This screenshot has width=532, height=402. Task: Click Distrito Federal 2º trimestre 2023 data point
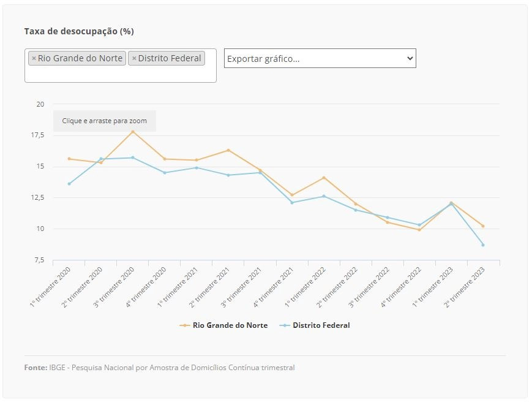[x=483, y=245]
